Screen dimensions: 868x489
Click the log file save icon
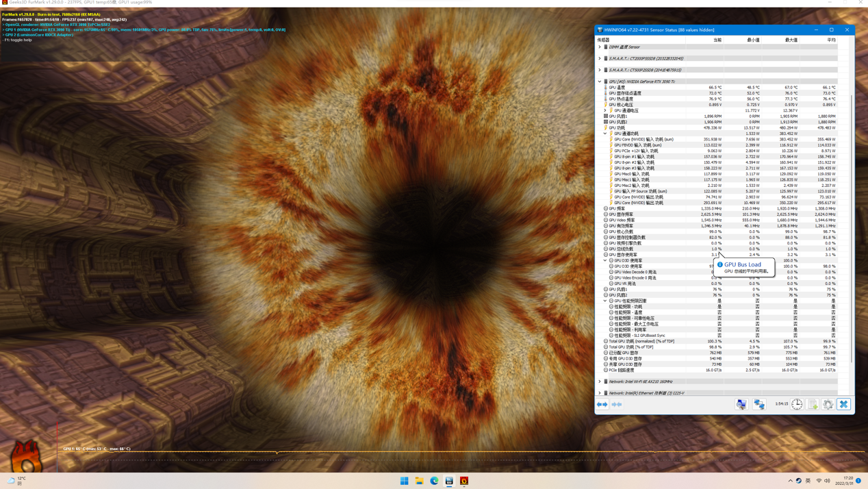[813, 405]
